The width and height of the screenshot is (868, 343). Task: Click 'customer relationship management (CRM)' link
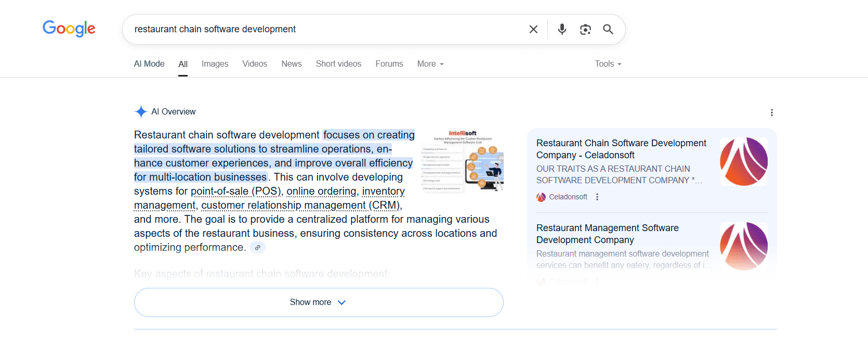click(300, 205)
